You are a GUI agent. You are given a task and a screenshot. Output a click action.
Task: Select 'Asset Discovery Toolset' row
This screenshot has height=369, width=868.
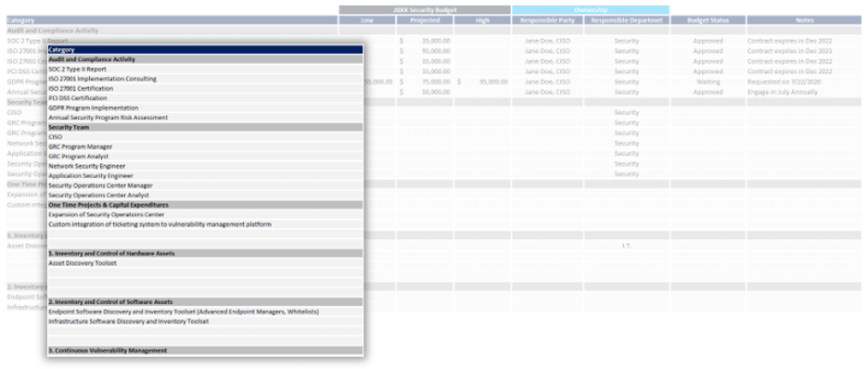click(205, 262)
